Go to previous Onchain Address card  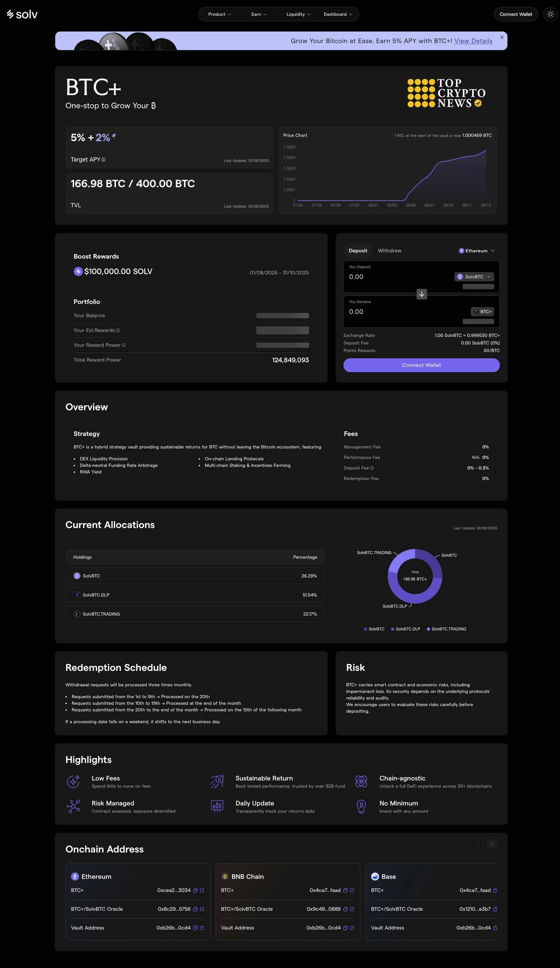pyautogui.click(x=479, y=844)
